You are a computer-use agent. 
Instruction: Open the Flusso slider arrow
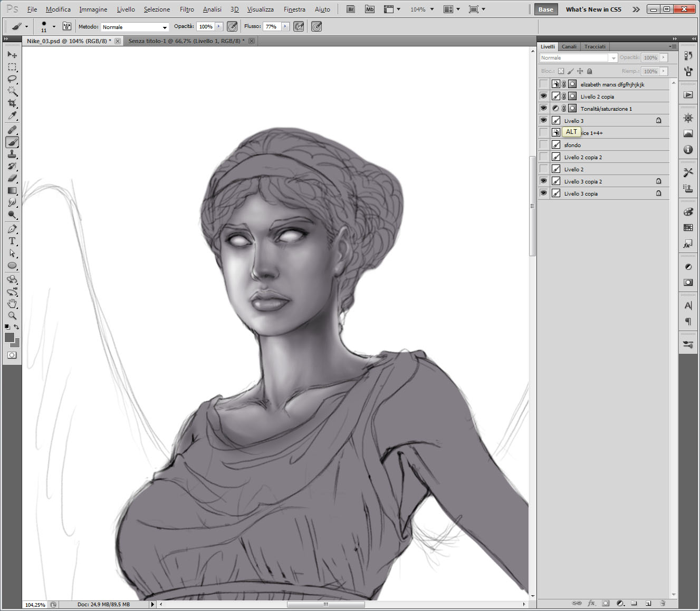(x=285, y=26)
